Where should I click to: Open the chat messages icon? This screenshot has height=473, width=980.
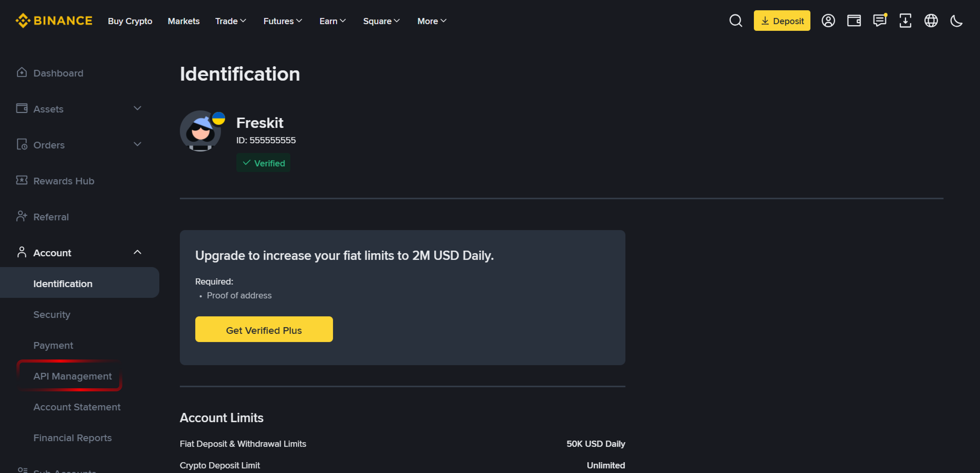click(879, 21)
